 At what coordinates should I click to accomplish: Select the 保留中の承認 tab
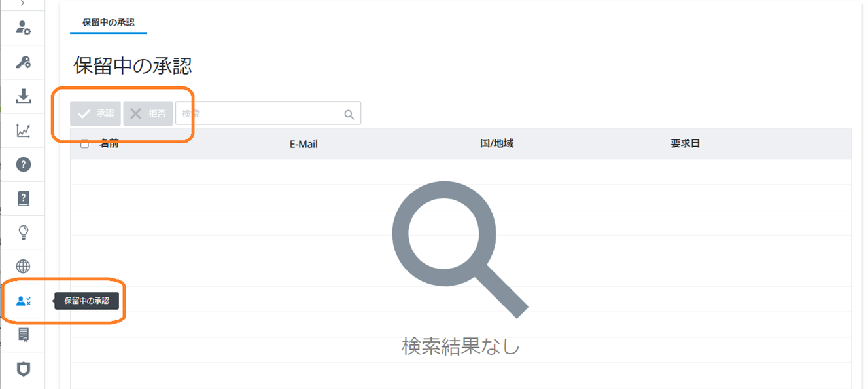click(x=108, y=22)
